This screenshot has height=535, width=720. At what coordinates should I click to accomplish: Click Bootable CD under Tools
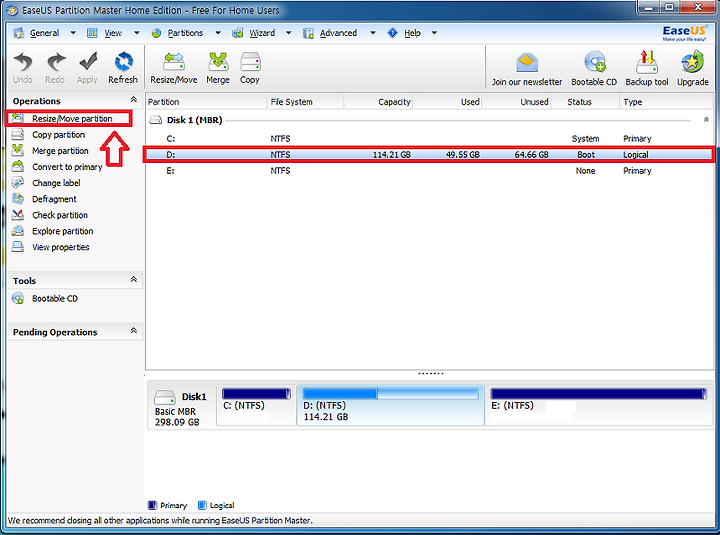[x=55, y=298]
